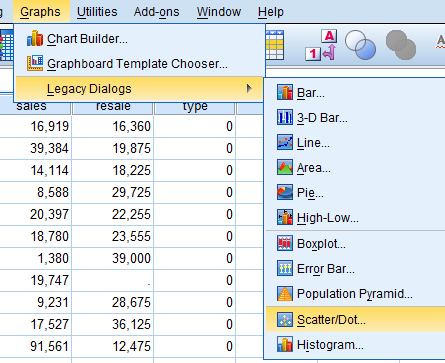The width and height of the screenshot is (445, 363).
Task: Click the Boxplot icon
Action: [x=285, y=243]
